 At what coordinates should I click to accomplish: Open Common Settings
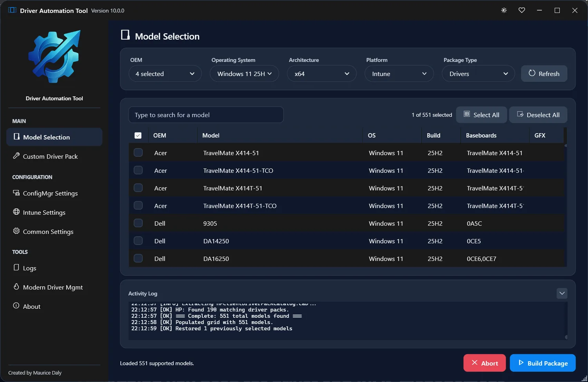(54, 232)
